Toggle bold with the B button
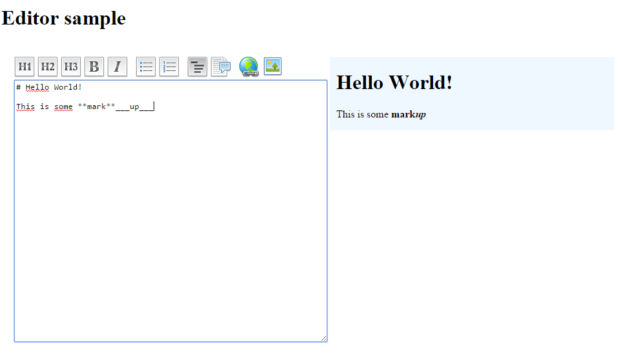This screenshot has height=364, width=619. pos(94,66)
